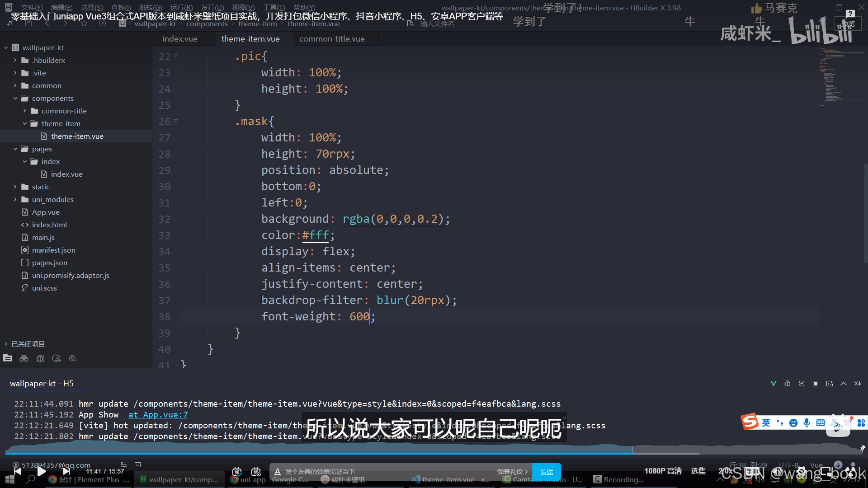868x488 pixels.
Task: Click the #fff color value on line 33
Action: point(315,235)
